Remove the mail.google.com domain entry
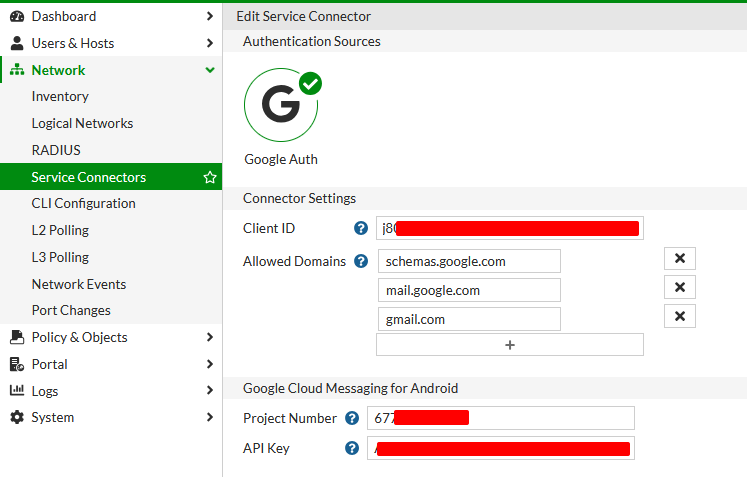The image size is (747, 477). [x=679, y=288]
